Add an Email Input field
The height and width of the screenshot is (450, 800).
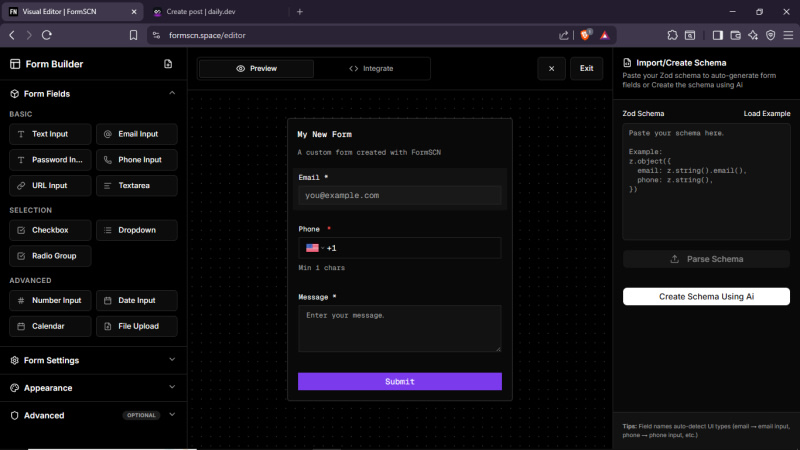pos(137,134)
